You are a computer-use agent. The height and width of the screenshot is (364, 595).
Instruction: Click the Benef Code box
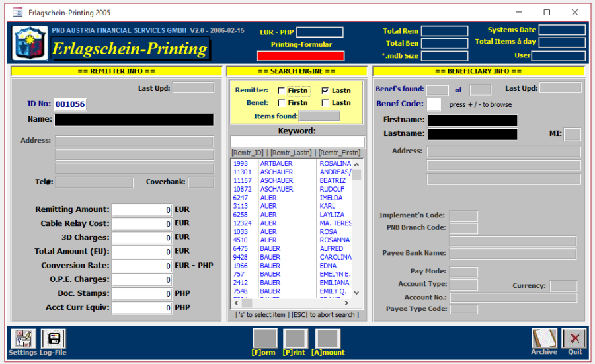tap(433, 104)
